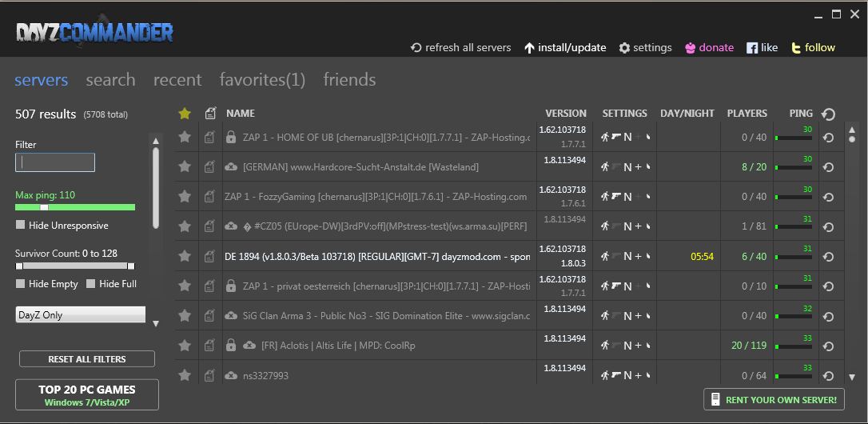868x424 pixels.
Task: Refresh the ns3327993 server row
Action: (x=829, y=375)
